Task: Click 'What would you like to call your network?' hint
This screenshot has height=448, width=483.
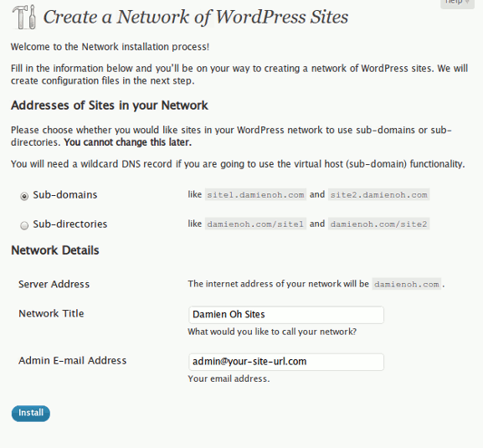Action: 272,332
